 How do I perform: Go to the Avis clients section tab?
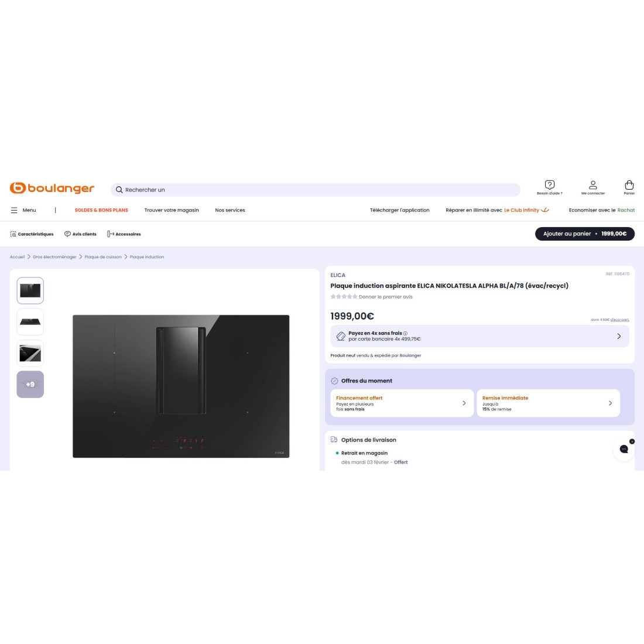pyautogui.click(x=81, y=234)
